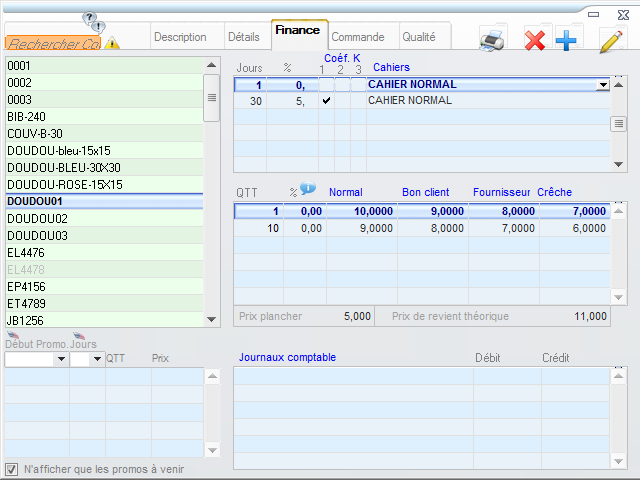Click the product list scroll down arrow
Viewport: 640px width, 480px height.
coord(211,319)
